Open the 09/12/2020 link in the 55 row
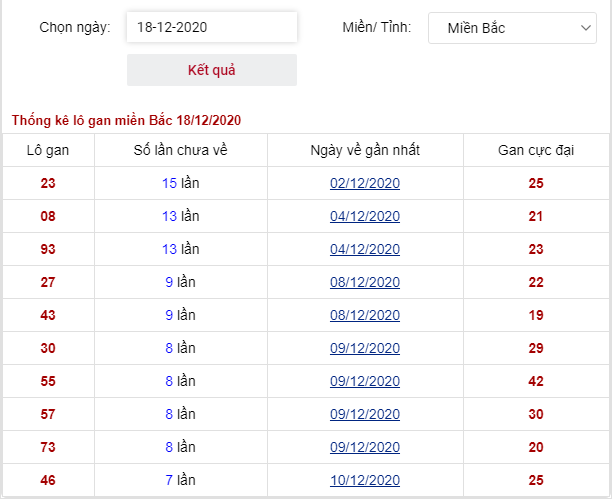 click(365, 381)
